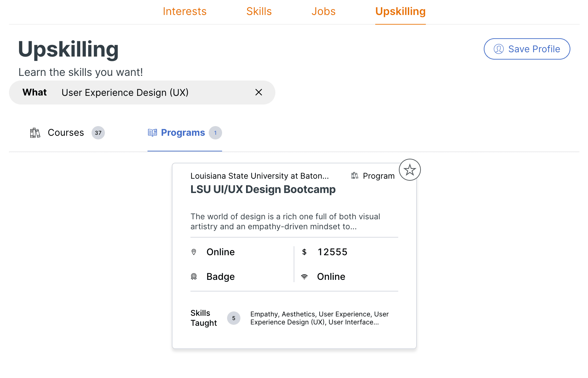Click the What label in search bar
This screenshot has width=588, height=378.
pyautogui.click(x=35, y=92)
